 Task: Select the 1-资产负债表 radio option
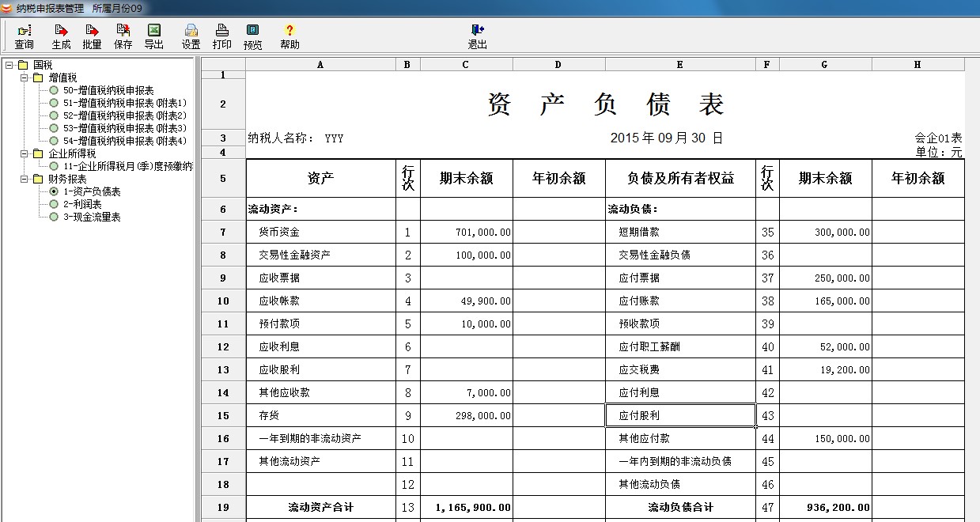54,191
